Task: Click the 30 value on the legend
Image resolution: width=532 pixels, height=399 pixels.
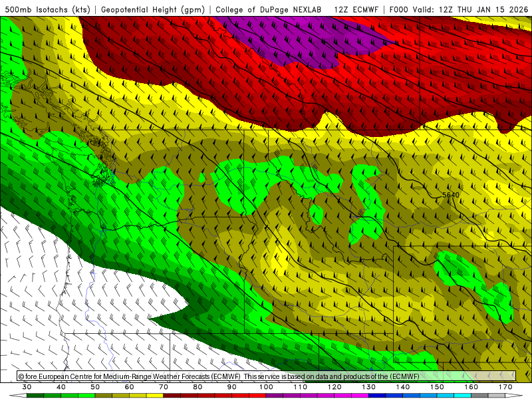Action: pyautogui.click(x=27, y=387)
